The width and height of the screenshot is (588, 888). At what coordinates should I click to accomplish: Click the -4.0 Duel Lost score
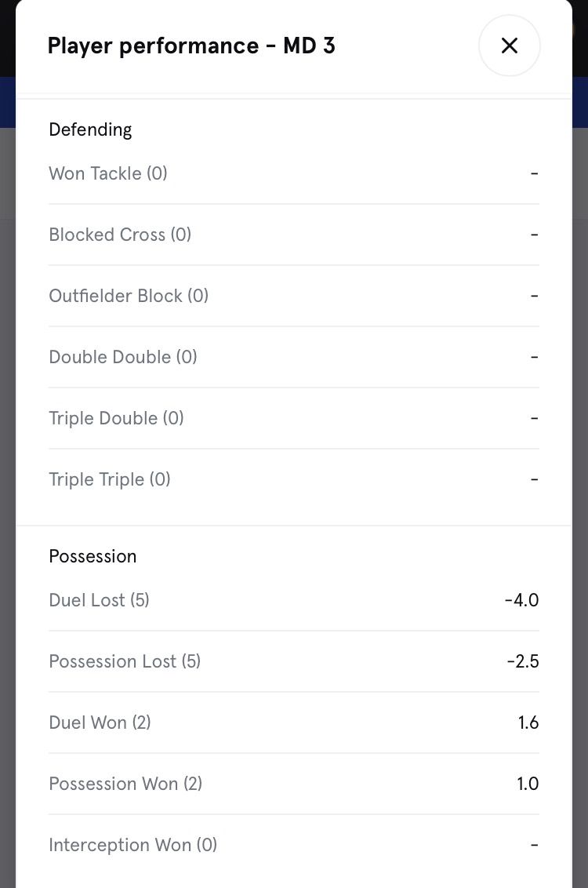[521, 600]
